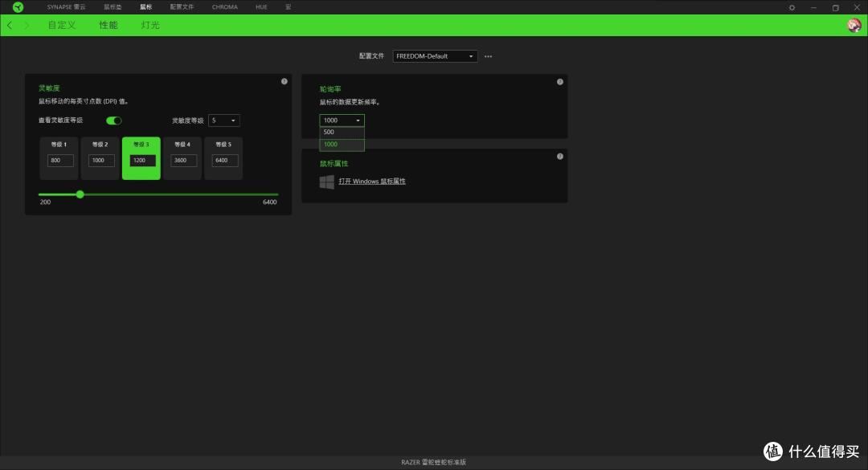Open the 鼠标 menu tab
The height and width of the screenshot is (470, 868).
[x=145, y=7]
